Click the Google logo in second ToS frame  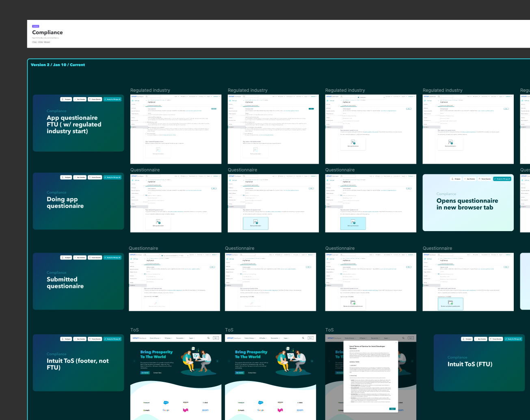[261, 410]
